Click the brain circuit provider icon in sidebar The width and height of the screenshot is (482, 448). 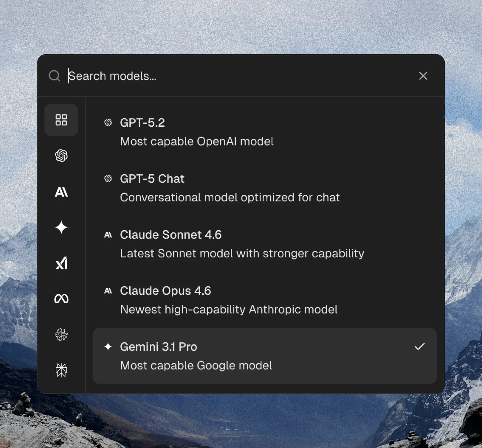tap(61, 335)
